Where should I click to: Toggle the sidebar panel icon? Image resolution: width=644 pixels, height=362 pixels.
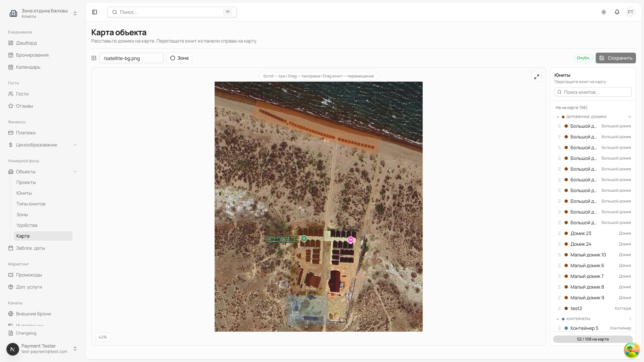pyautogui.click(x=94, y=12)
